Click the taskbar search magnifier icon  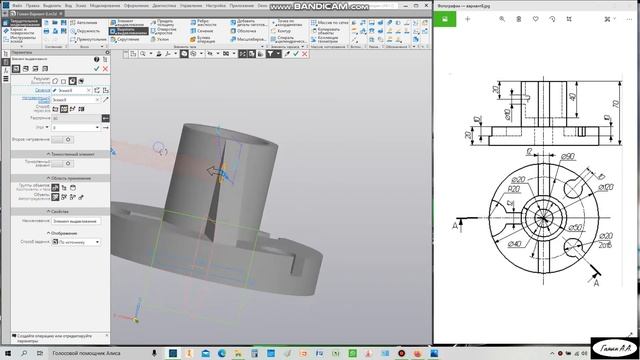24,353
